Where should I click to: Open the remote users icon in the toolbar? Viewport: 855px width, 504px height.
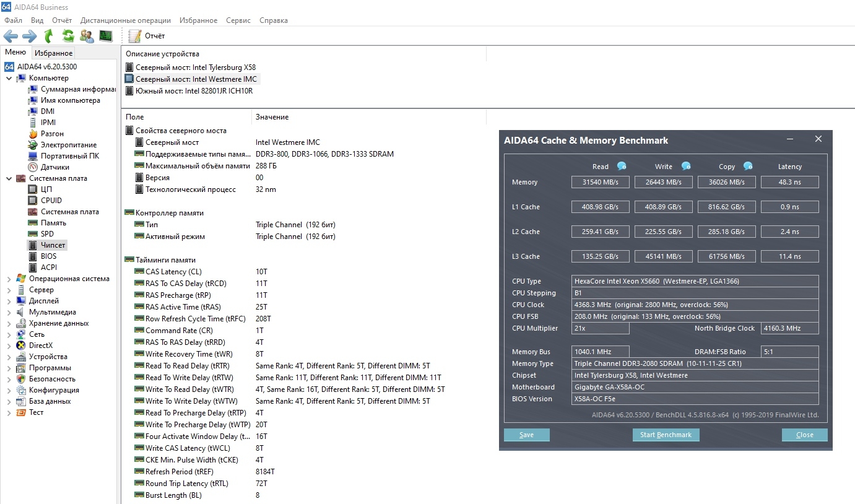(x=87, y=36)
